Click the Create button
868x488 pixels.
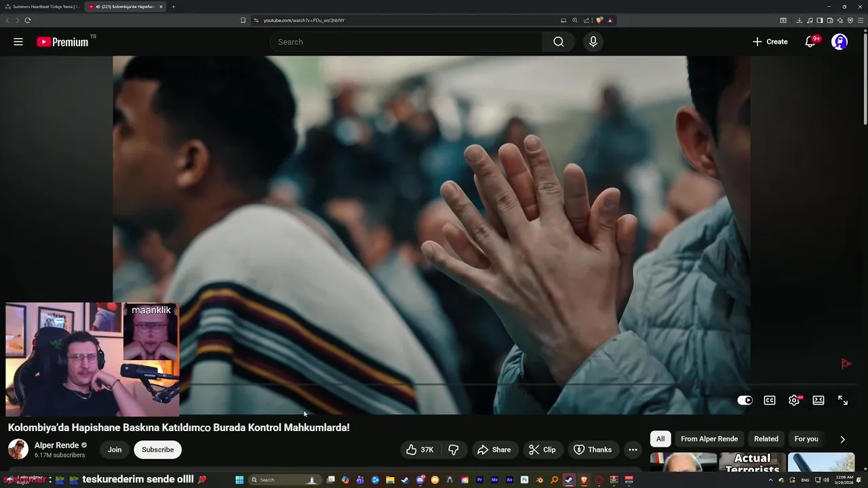coord(770,42)
